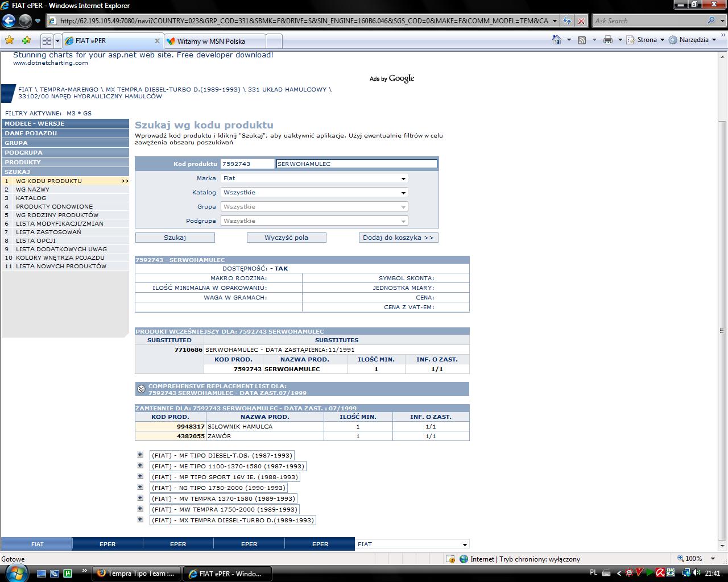Open Favorites Center star icon

tap(10, 40)
